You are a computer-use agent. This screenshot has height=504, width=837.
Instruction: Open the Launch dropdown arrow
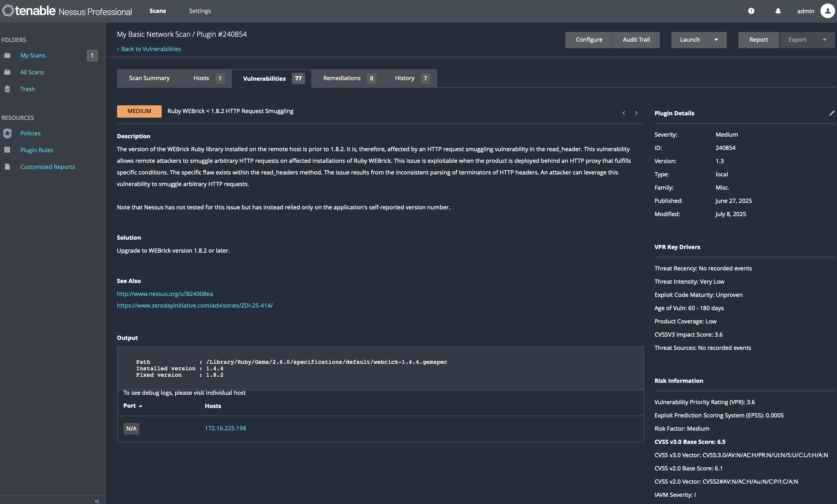pos(716,40)
